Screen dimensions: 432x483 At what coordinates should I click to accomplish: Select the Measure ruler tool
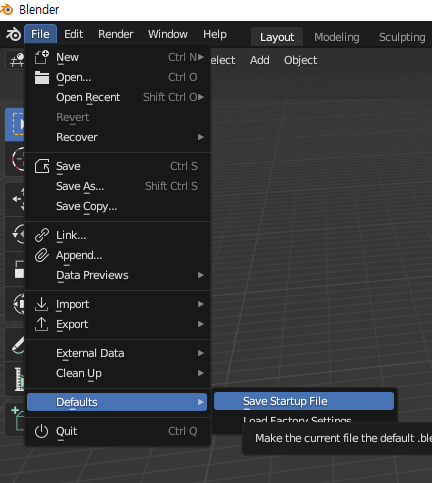[15, 379]
